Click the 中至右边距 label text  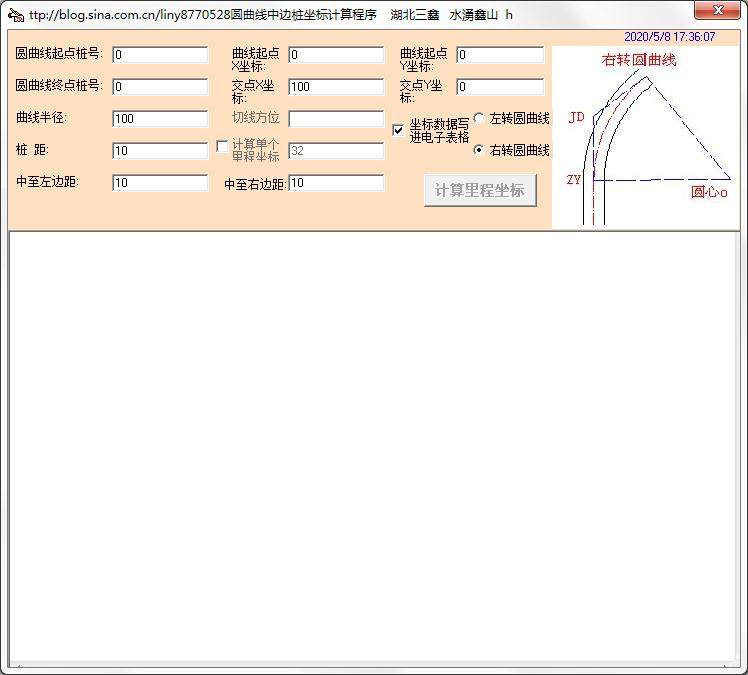click(x=255, y=184)
